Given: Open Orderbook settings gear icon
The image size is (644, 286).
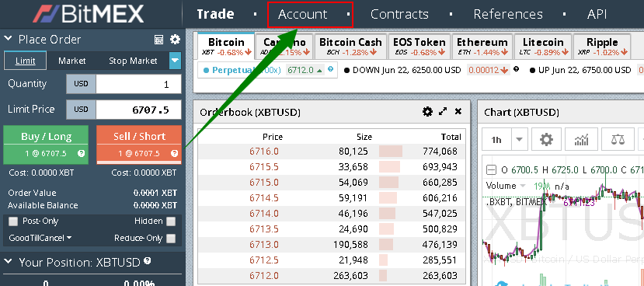Looking at the screenshot, I should [427, 112].
